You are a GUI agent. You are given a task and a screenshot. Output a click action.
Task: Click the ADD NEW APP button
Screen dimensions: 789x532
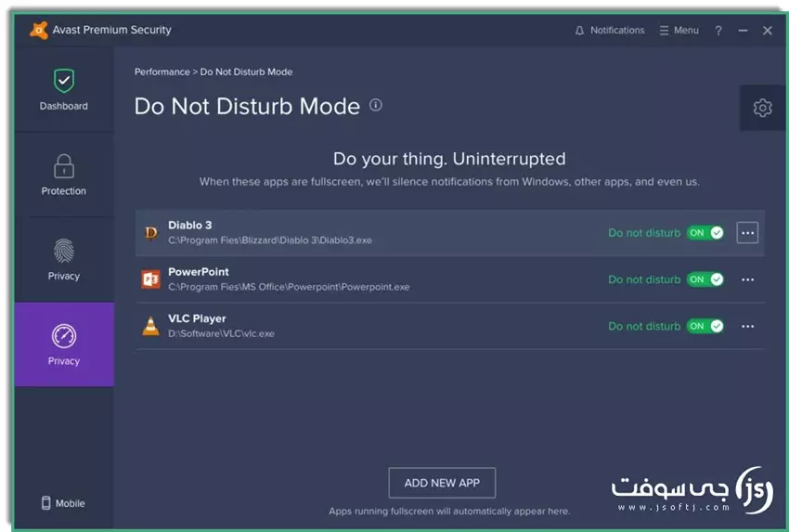click(x=442, y=483)
